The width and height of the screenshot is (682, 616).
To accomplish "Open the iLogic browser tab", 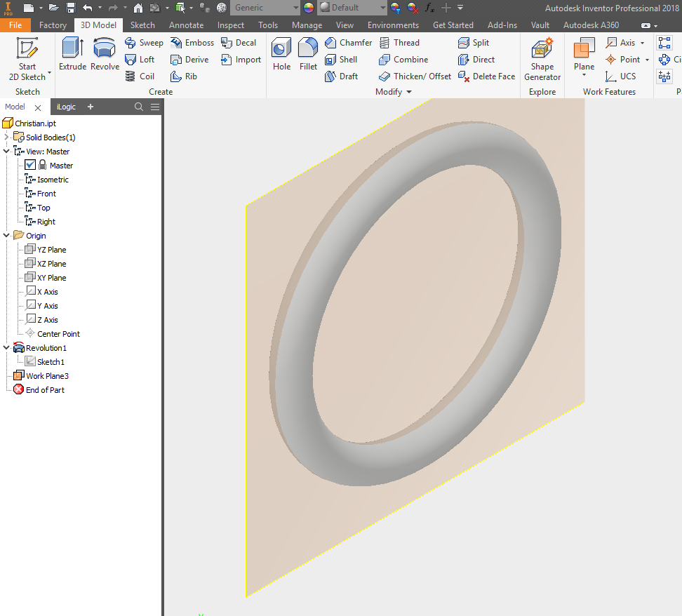I will click(x=66, y=106).
